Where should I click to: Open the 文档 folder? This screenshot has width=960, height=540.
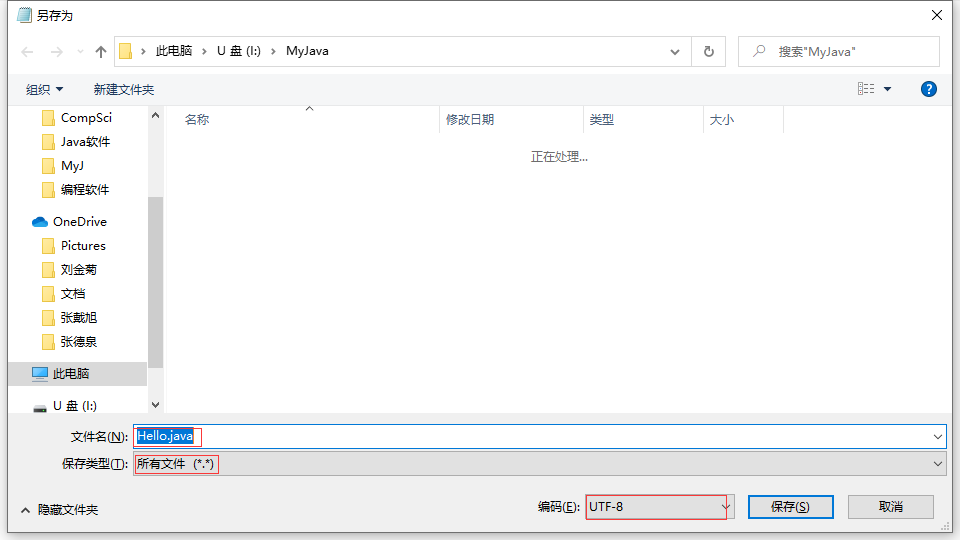click(x=73, y=294)
